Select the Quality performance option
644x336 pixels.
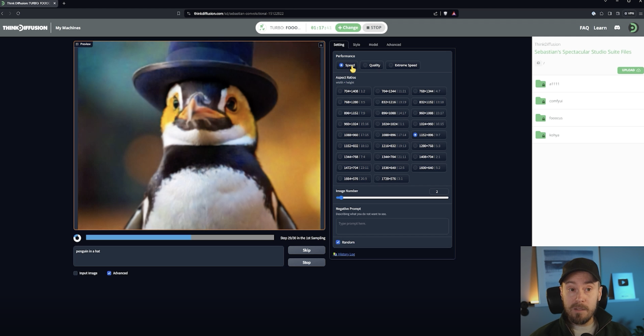[372, 65]
